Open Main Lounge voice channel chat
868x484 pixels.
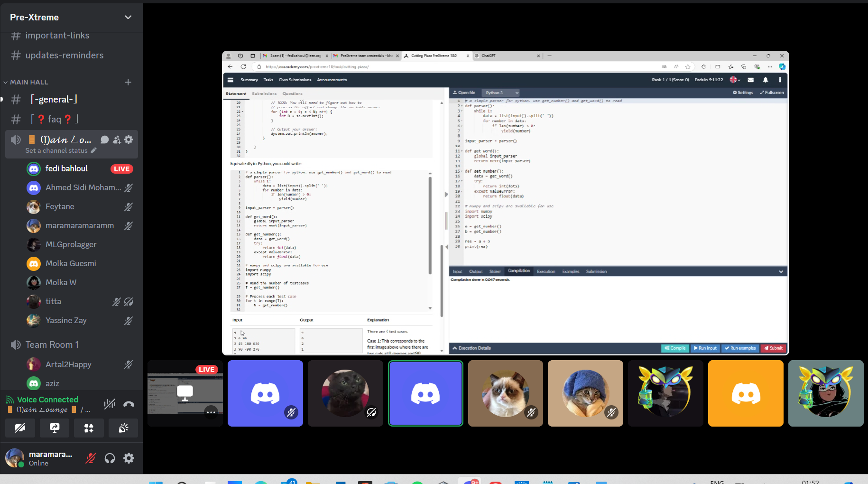click(105, 140)
